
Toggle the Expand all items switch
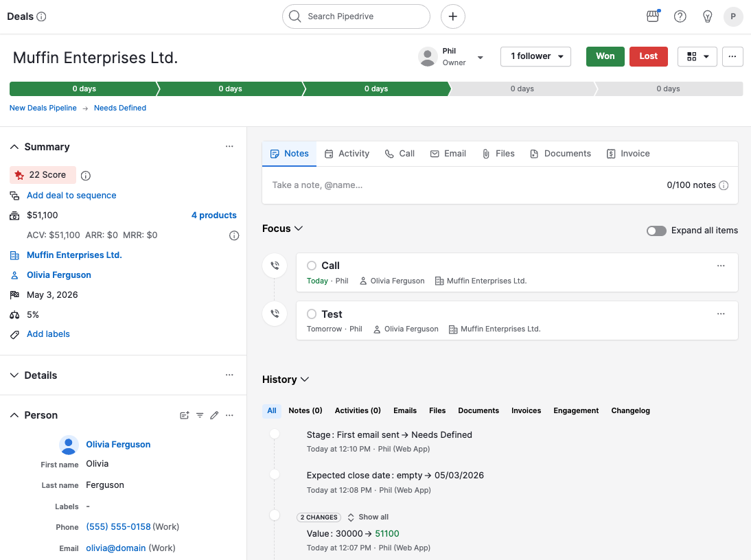pyautogui.click(x=656, y=231)
